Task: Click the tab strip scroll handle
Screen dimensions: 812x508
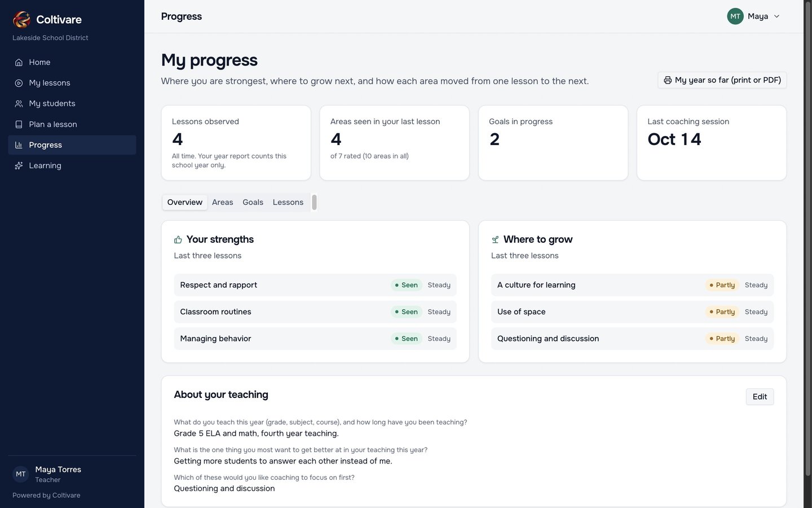Action: pyautogui.click(x=314, y=202)
